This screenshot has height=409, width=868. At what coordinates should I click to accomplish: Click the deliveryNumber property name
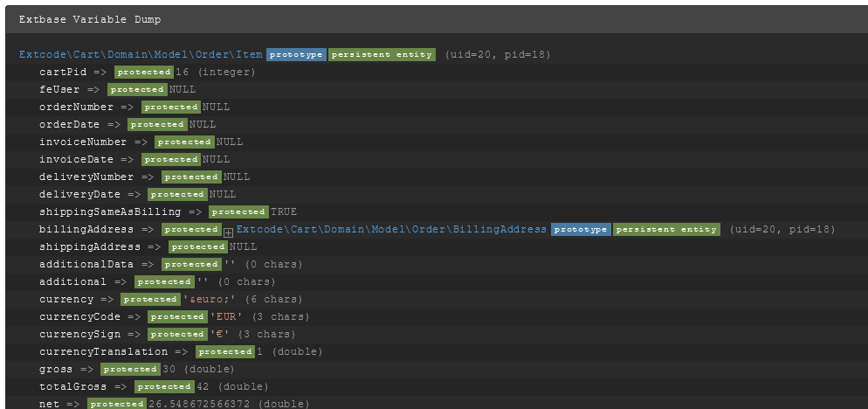[x=87, y=177]
